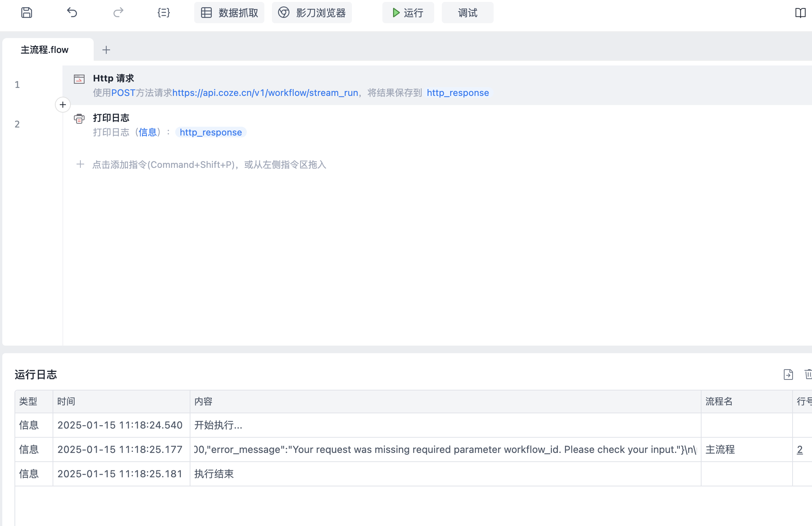Click the 打印日志 printer icon
Viewport: 812px width, 526px height.
click(x=79, y=119)
